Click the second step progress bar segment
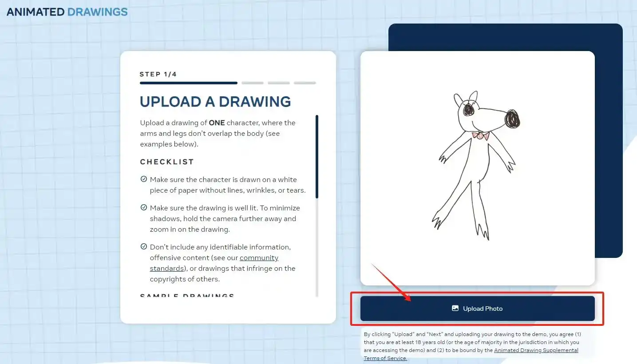Screen dimensions: 637x364 (x=253, y=83)
